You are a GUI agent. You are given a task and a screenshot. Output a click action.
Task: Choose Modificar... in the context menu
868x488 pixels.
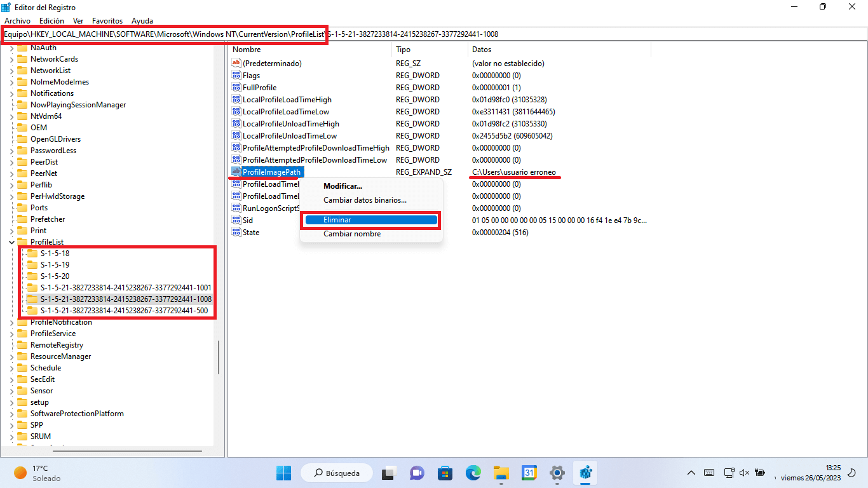(x=371, y=186)
